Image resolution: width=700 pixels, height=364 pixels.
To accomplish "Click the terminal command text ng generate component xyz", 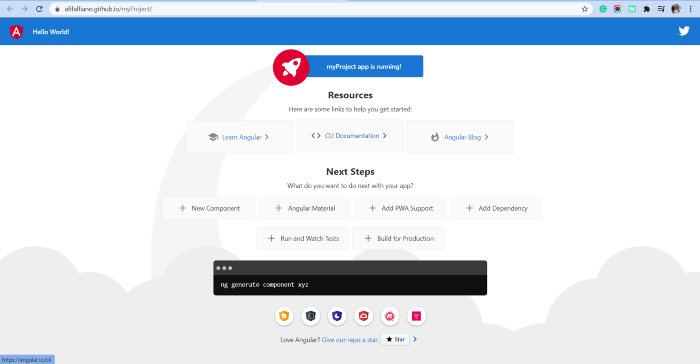I will pos(264,285).
